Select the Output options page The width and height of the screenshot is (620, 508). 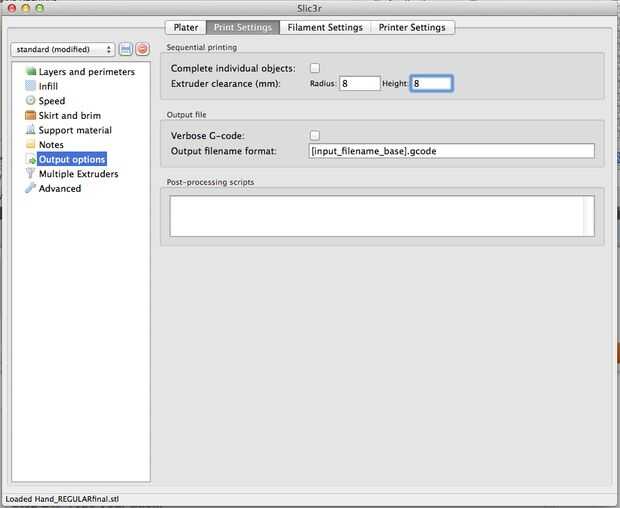pyautogui.click(x=72, y=159)
